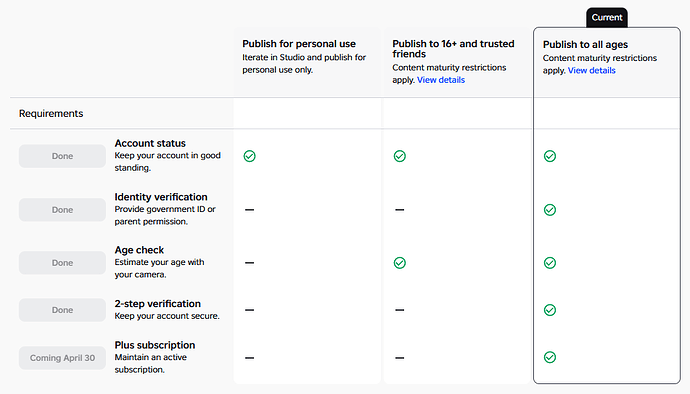Select Publish for personal use heading
690x394 pixels.
coord(299,44)
